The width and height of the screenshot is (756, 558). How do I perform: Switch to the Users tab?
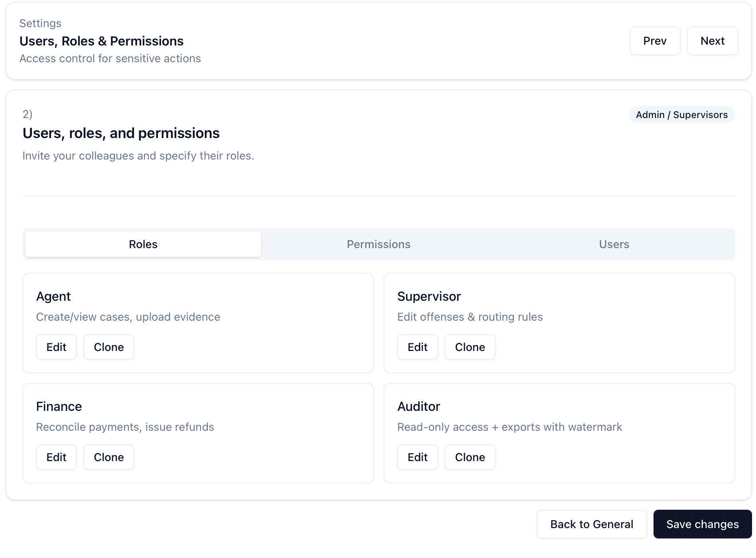[x=614, y=244]
